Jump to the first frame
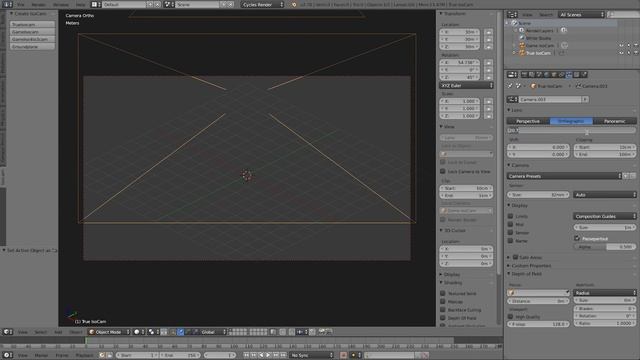This screenshot has width=640, height=360. point(246,355)
